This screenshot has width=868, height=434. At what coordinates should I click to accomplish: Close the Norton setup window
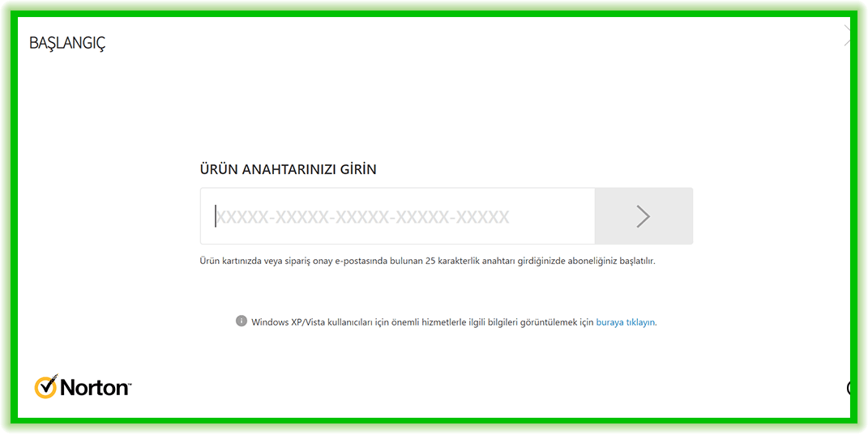[x=846, y=36]
